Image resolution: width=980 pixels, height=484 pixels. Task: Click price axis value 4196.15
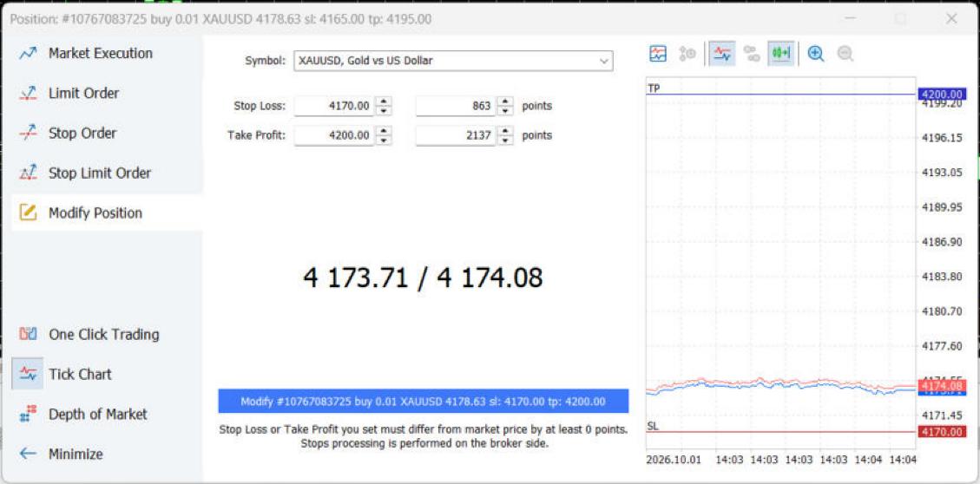(942, 137)
